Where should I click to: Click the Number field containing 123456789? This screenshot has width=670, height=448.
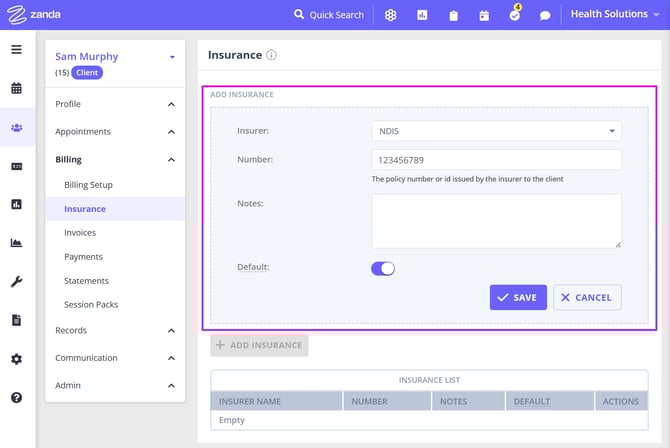pyautogui.click(x=496, y=160)
